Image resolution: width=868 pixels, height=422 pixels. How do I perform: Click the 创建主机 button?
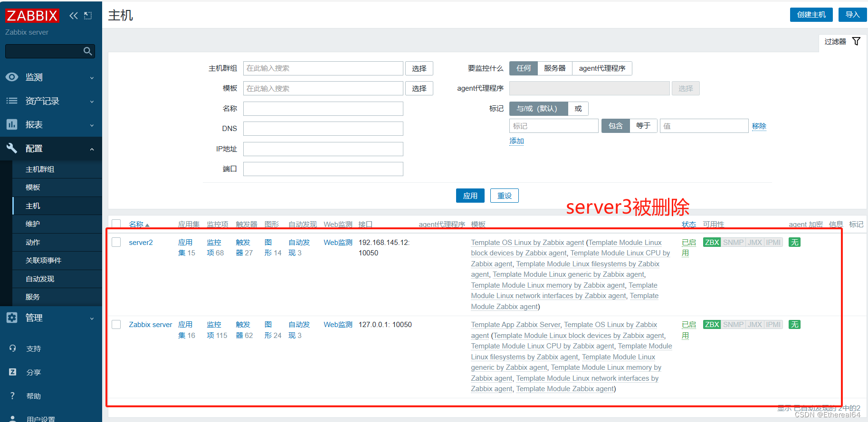811,15
